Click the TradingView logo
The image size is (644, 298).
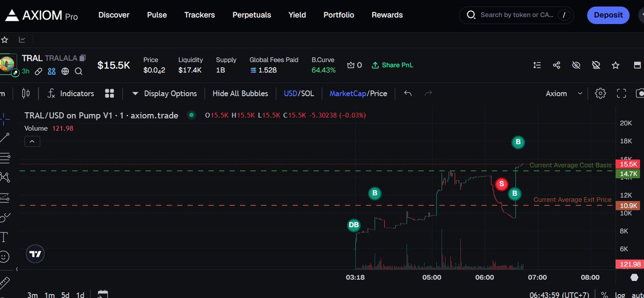point(35,254)
